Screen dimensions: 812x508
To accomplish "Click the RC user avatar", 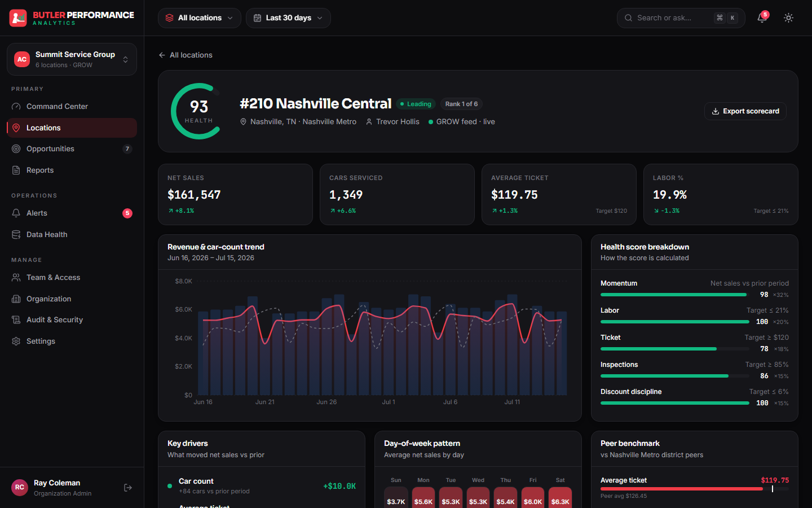I will 20,488.
